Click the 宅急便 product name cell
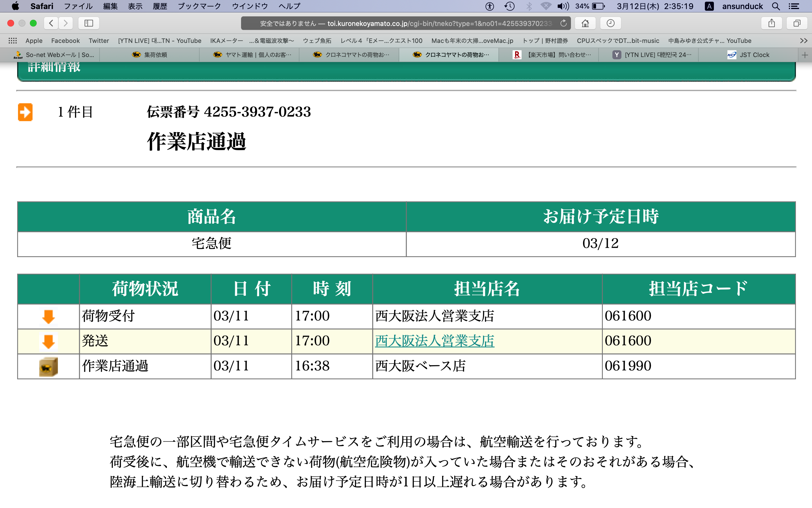812x508 pixels. pos(212,244)
